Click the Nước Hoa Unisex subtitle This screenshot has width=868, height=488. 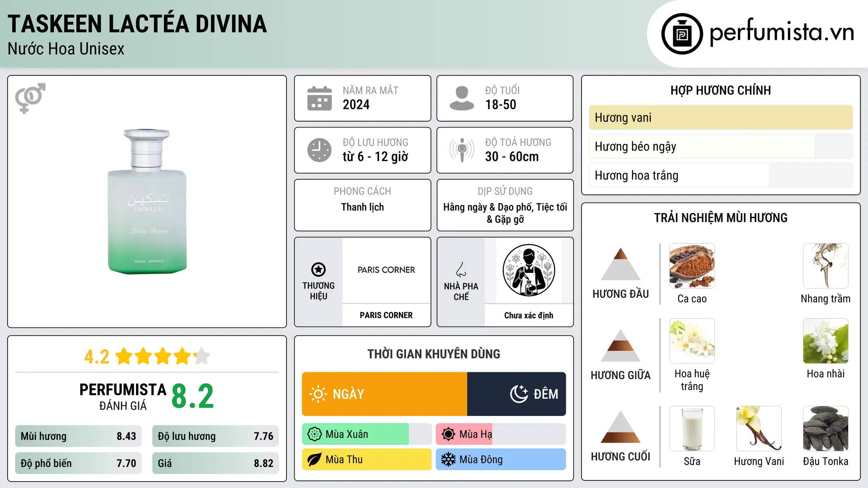(x=66, y=49)
